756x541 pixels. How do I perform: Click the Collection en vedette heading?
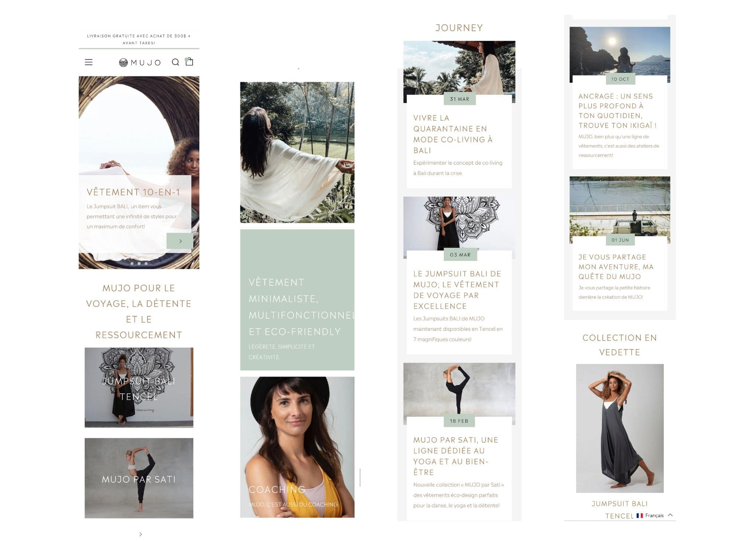click(619, 345)
